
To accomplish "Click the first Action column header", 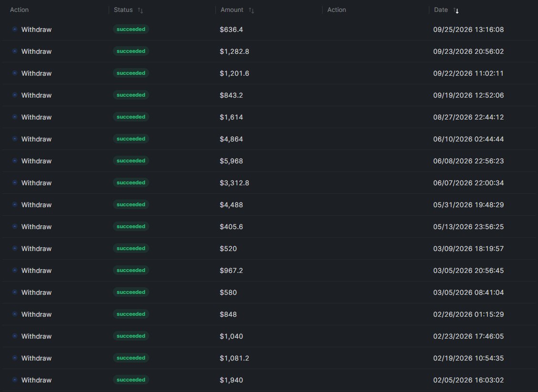I will [x=19, y=10].
